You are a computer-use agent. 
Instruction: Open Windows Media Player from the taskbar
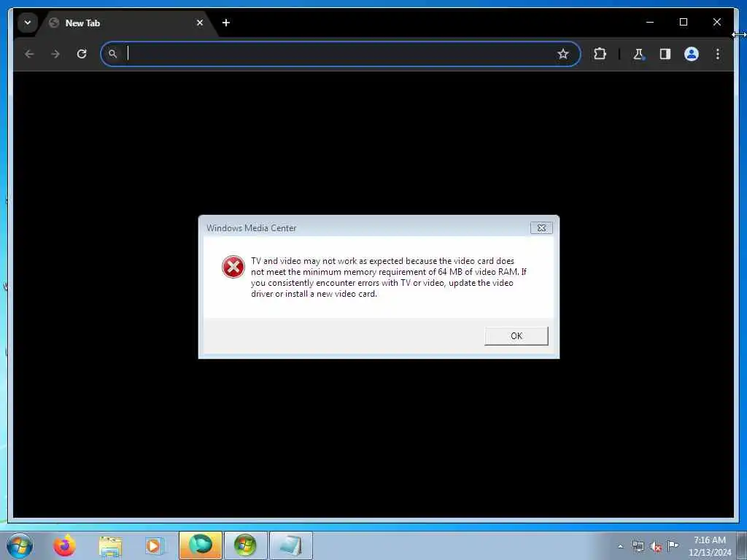(154, 546)
